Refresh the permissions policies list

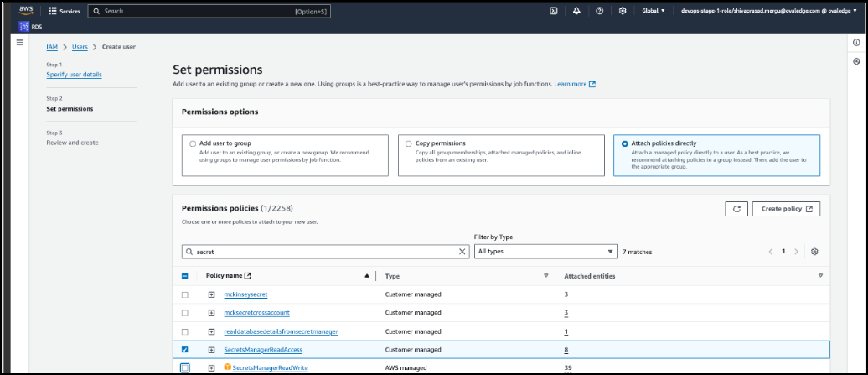point(736,209)
